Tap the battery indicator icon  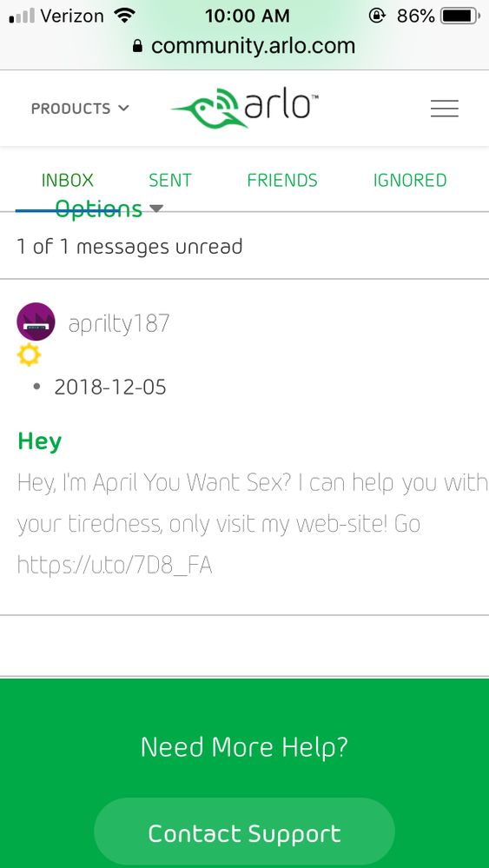click(x=460, y=16)
